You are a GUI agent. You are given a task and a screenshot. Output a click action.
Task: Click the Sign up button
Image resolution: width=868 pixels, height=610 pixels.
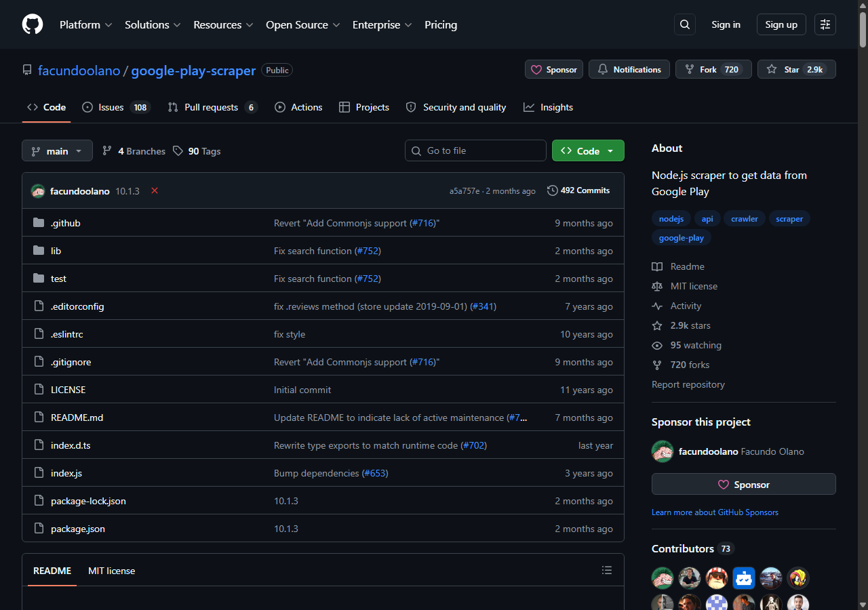[x=781, y=24]
